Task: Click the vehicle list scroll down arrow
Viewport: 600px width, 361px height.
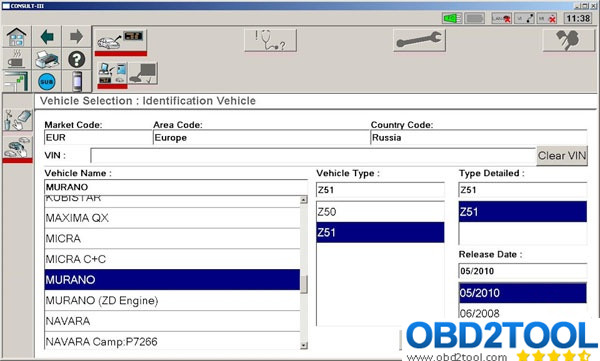Action: click(304, 345)
